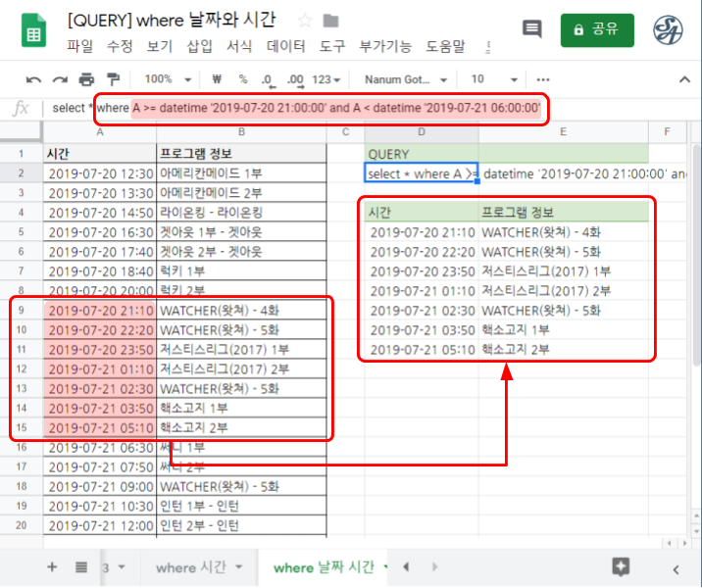The width and height of the screenshot is (702, 588).
Task: Open the 123 number format dropdown
Action: tap(326, 79)
